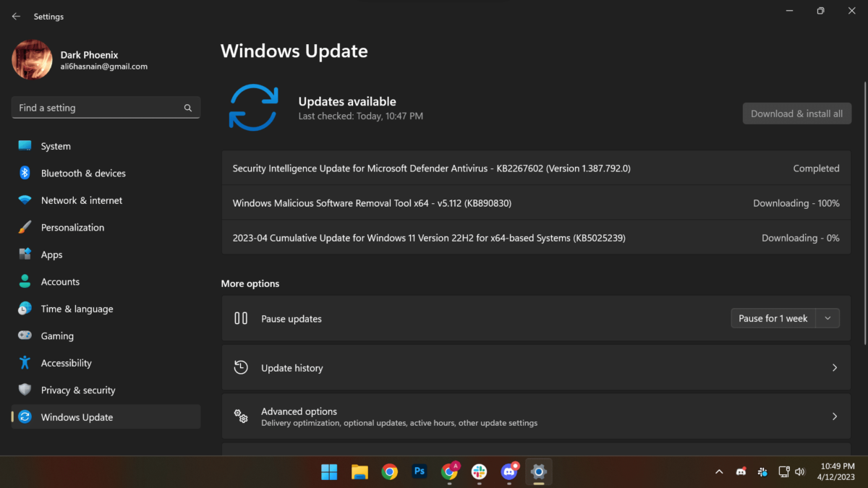
Task: Click the Find a setting search box
Action: tap(106, 108)
